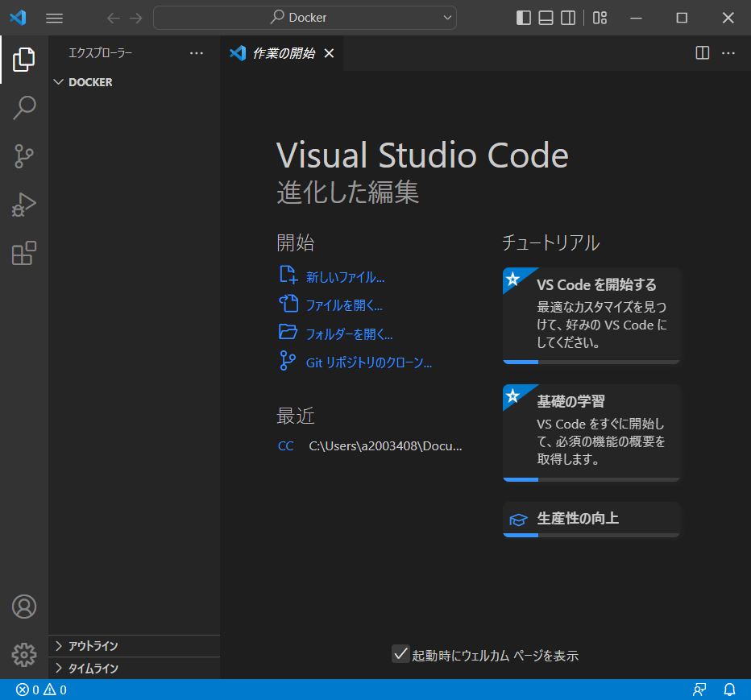Viewport: 751px width, 700px height.
Task: Go back with the left arrow
Action: point(114,19)
